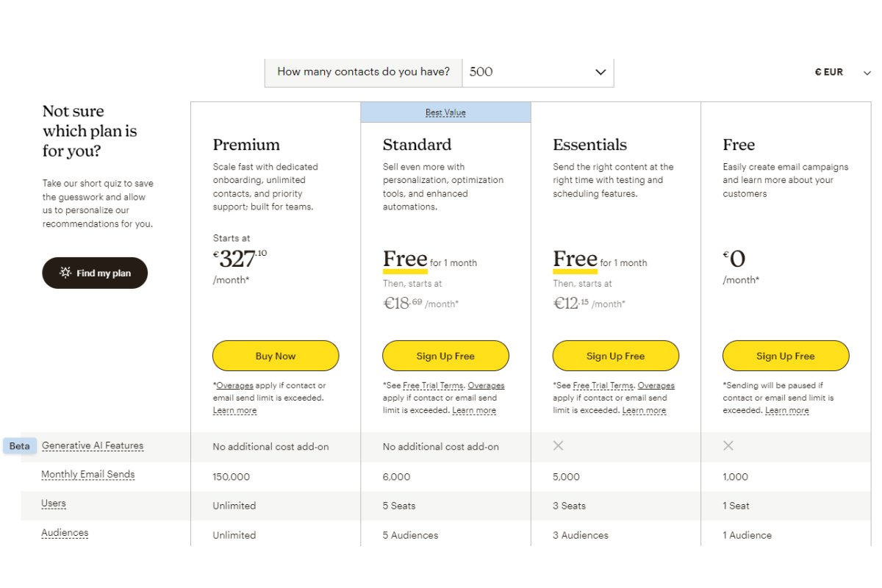This screenshot has width=882, height=588.
Task: Click Buy Now for the Premium plan
Action: coord(276,355)
